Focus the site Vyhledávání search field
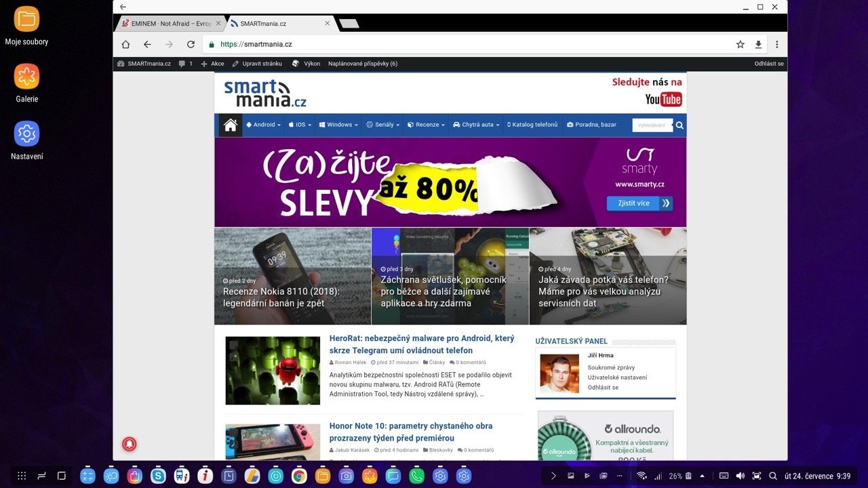 click(652, 125)
